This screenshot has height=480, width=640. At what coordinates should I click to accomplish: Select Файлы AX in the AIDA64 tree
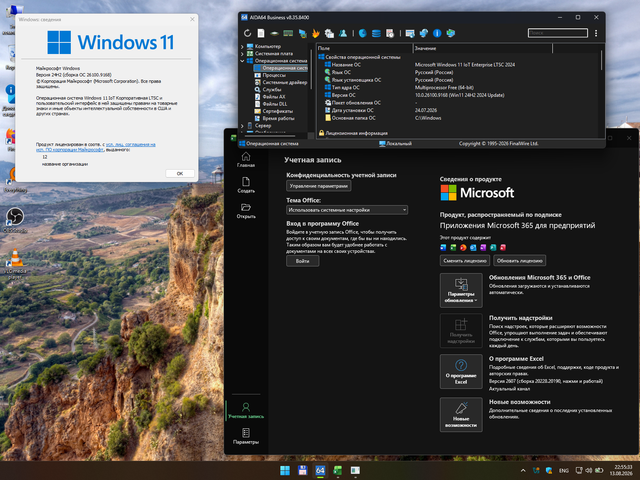[x=274, y=97]
